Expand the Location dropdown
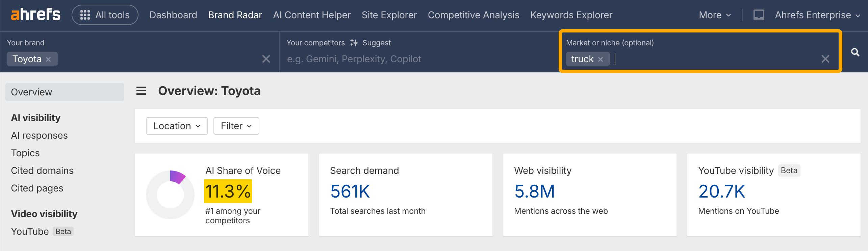Image resolution: width=868 pixels, height=251 pixels. (177, 126)
